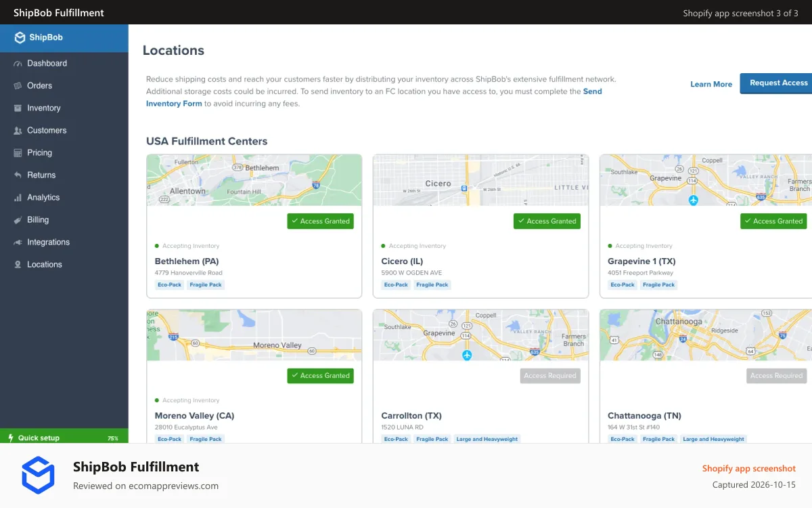Click Access Required on Chattanooga card
This screenshot has height=508, width=812.
(x=777, y=375)
